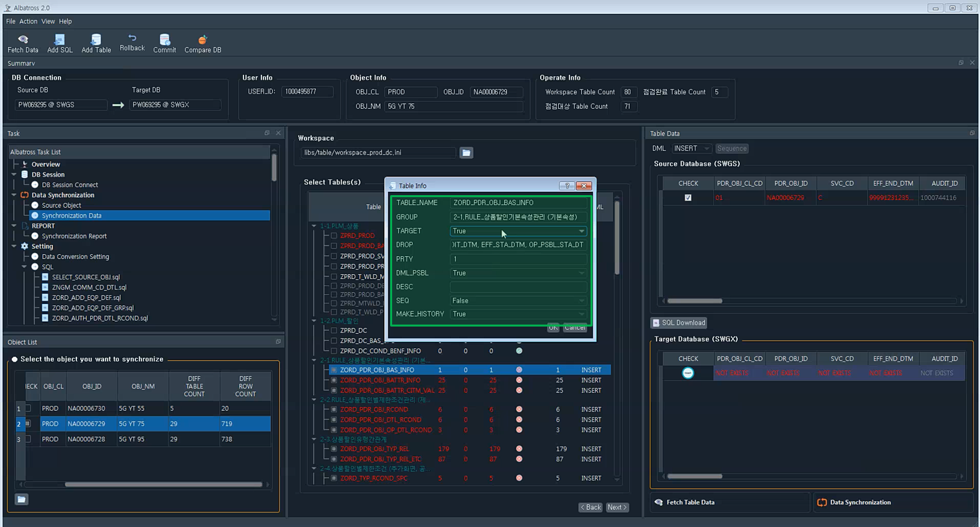Open the Action menu
The image size is (980, 527).
(29, 21)
